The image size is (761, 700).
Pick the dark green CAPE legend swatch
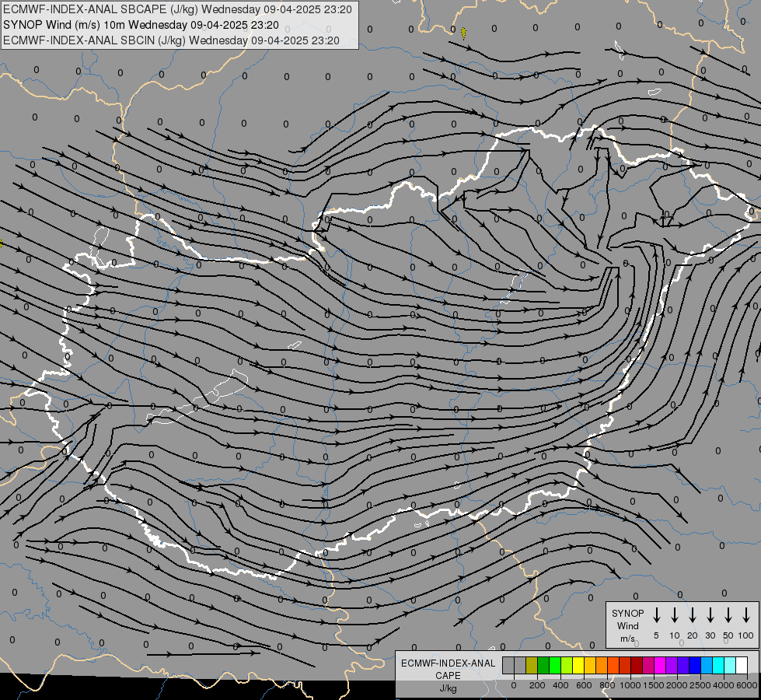(543, 665)
